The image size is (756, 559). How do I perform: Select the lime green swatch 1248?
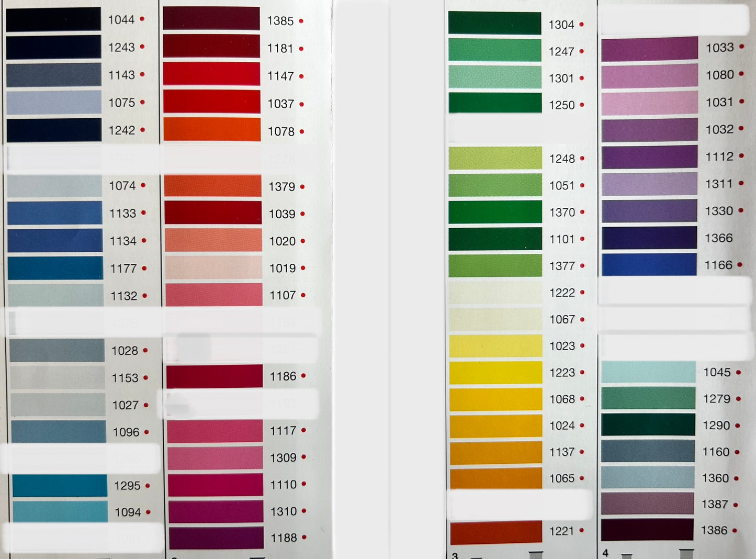495,159
